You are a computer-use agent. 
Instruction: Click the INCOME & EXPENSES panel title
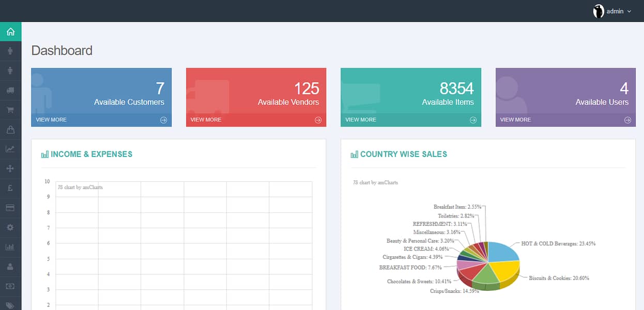(x=91, y=154)
